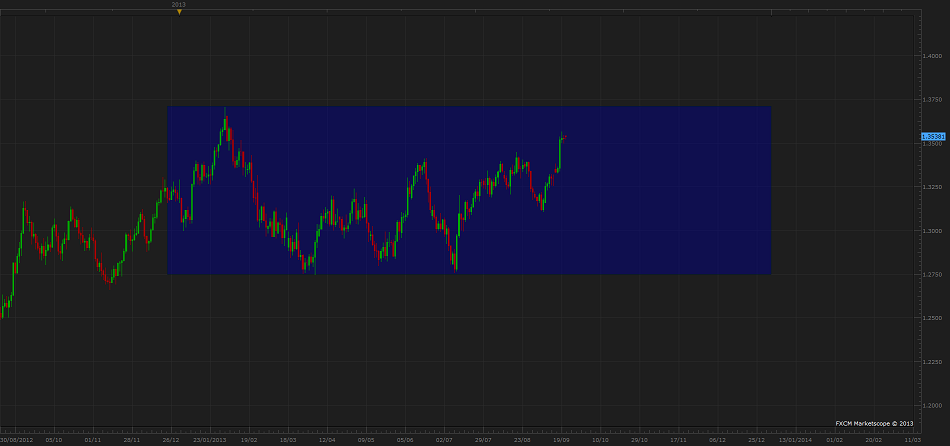Click the 1.2750 price axis label
The image size is (950, 446).
tap(932, 274)
